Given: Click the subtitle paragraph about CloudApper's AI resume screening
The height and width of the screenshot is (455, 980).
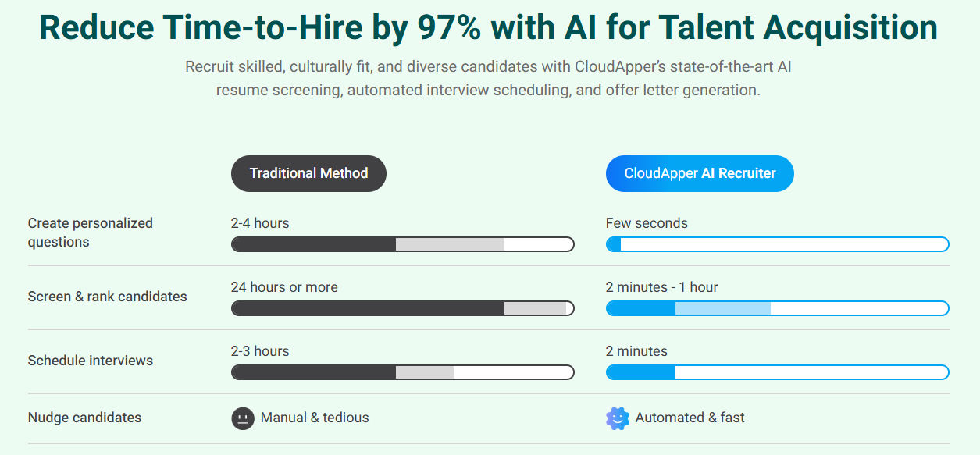Looking at the screenshot, I should (x=488, y=78).
